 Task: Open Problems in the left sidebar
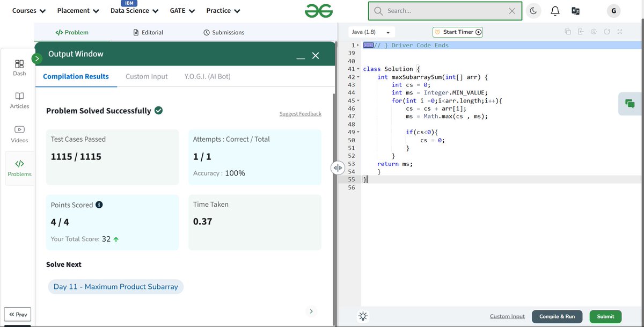[x=19, y=168]
